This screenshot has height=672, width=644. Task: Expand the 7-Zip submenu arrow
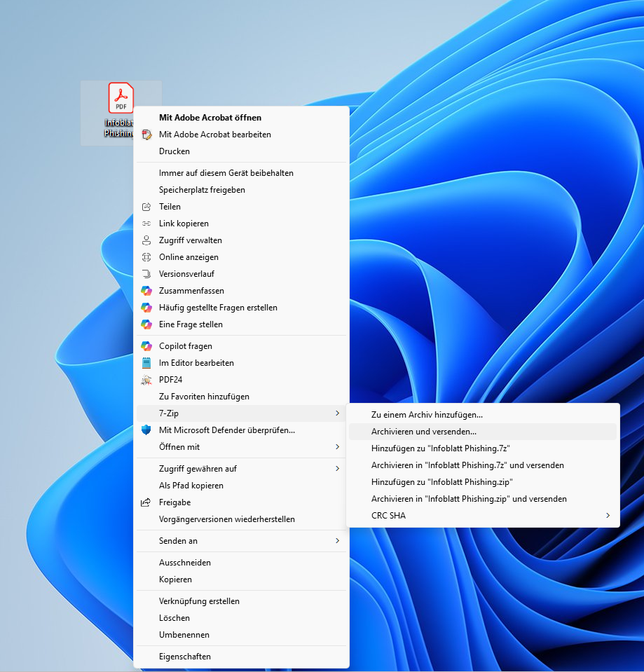[x=338, y=413]
